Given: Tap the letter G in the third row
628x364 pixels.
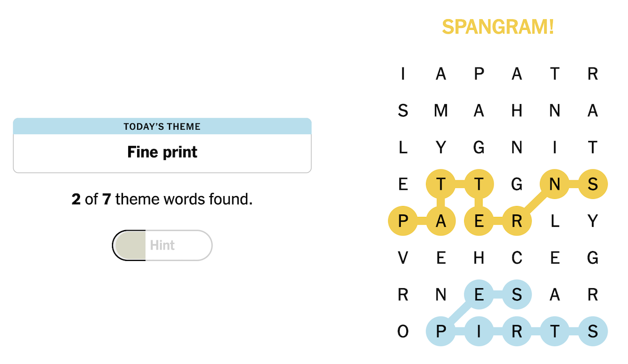Looking at the screenshot, I should coord(479,147).
